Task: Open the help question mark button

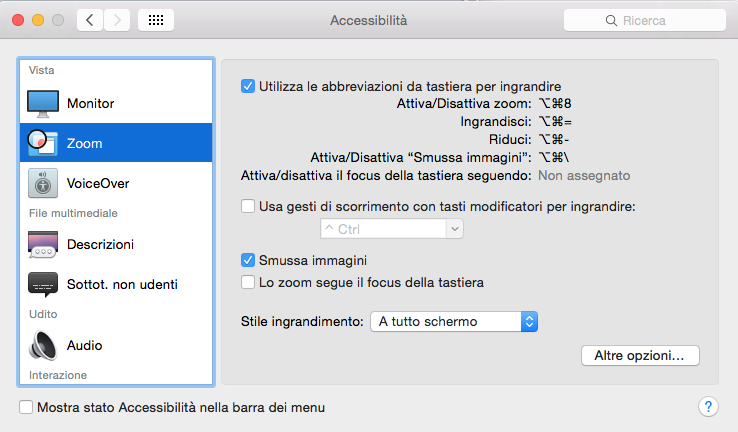Action: click(707, 407)
